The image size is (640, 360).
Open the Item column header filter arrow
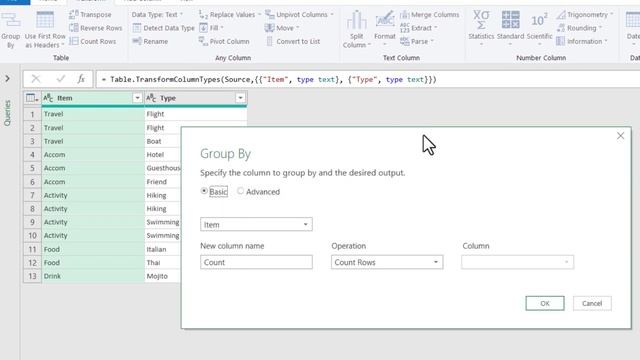(137, 98)
